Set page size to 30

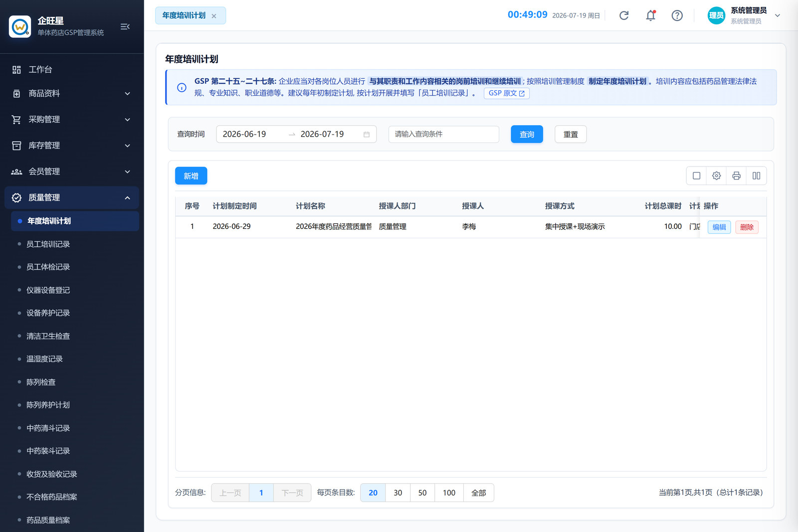398,493
